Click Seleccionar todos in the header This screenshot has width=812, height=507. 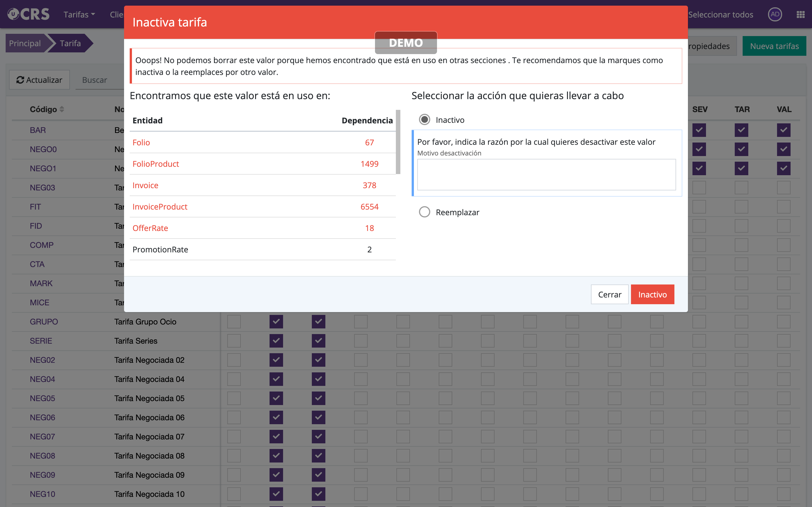720,14
